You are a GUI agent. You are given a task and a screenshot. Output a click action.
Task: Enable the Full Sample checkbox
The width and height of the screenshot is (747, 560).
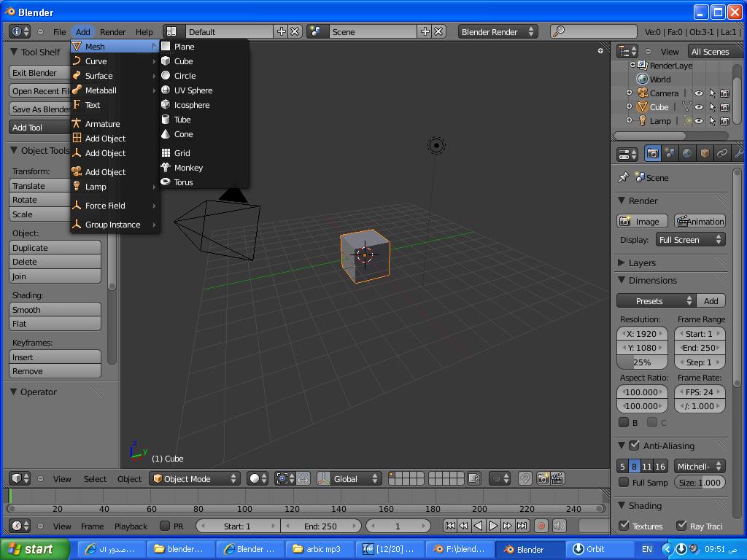pos(624,483)
